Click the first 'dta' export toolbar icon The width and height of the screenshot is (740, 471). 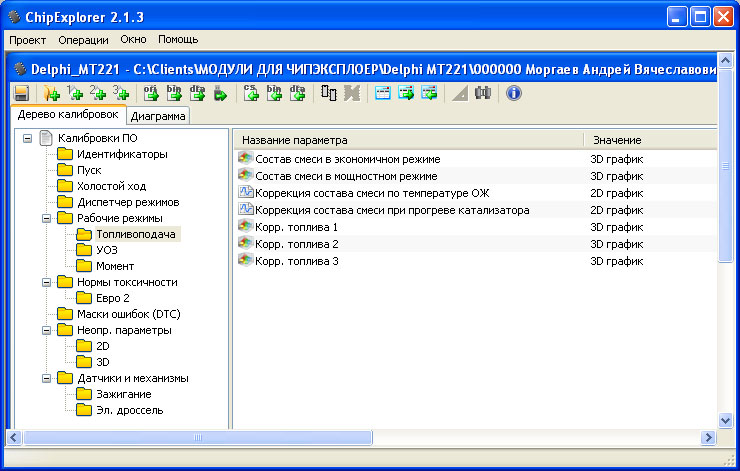[x=196, y=94]
